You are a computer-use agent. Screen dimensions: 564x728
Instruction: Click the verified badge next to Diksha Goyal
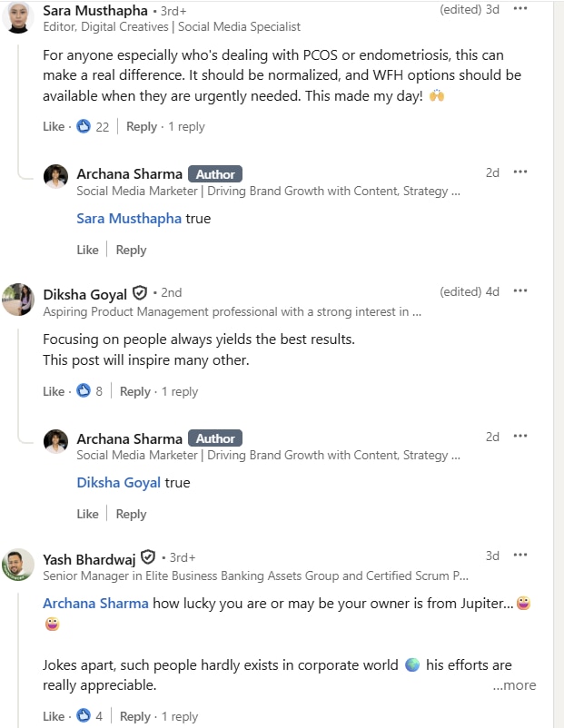click(x=139, y=292)
